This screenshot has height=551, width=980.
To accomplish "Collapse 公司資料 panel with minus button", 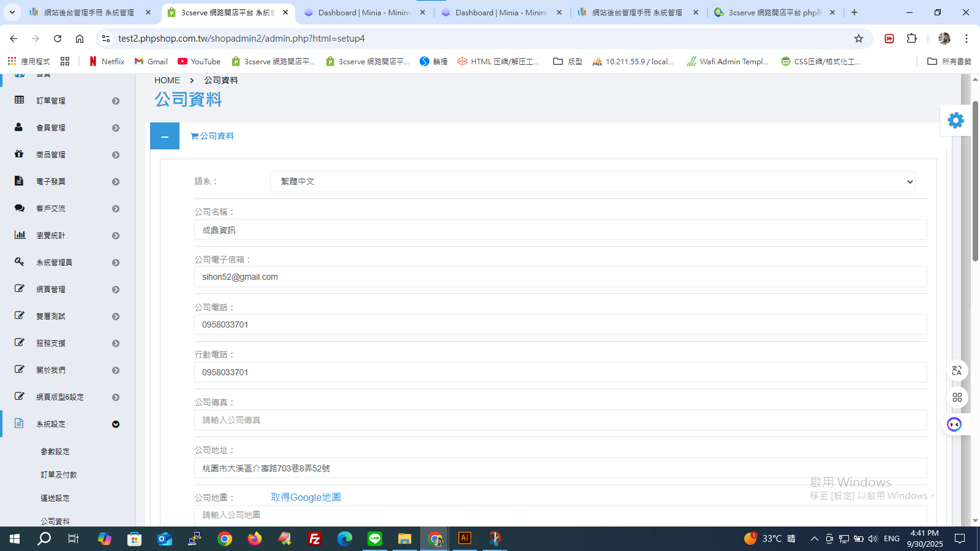I will [x=165, y=136].
